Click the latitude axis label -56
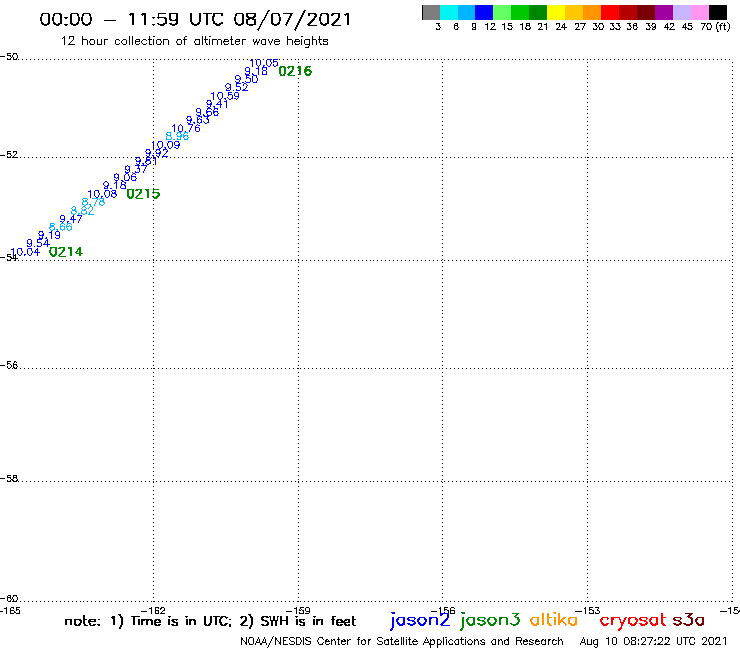 (9, 366)
